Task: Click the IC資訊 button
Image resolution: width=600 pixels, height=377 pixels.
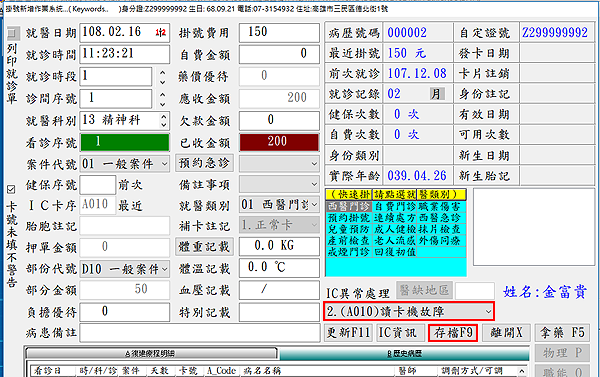Action: [x=401, y=333]
